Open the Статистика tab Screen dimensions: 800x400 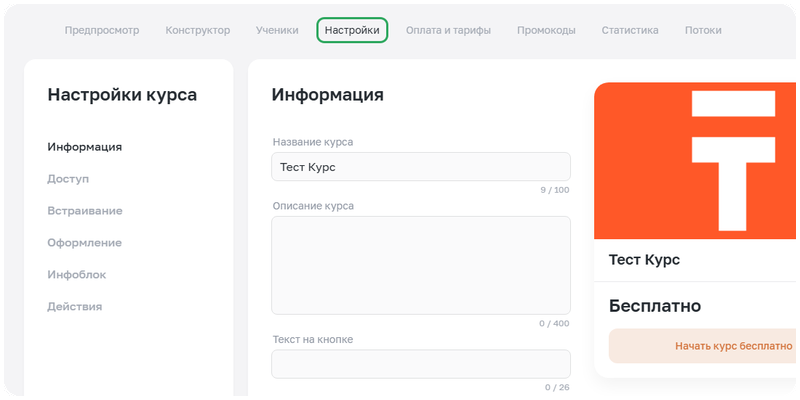[x=630, y=30]
